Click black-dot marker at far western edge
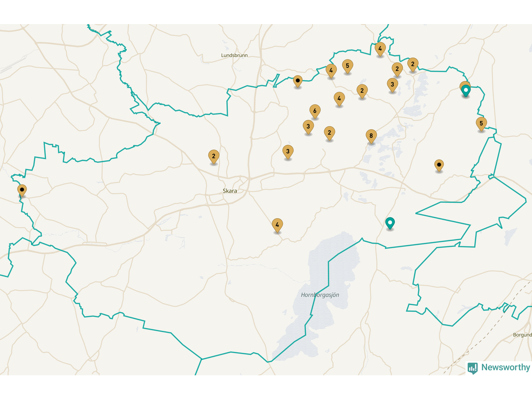Viewport: 532px width, 399px height. point(22,190)
